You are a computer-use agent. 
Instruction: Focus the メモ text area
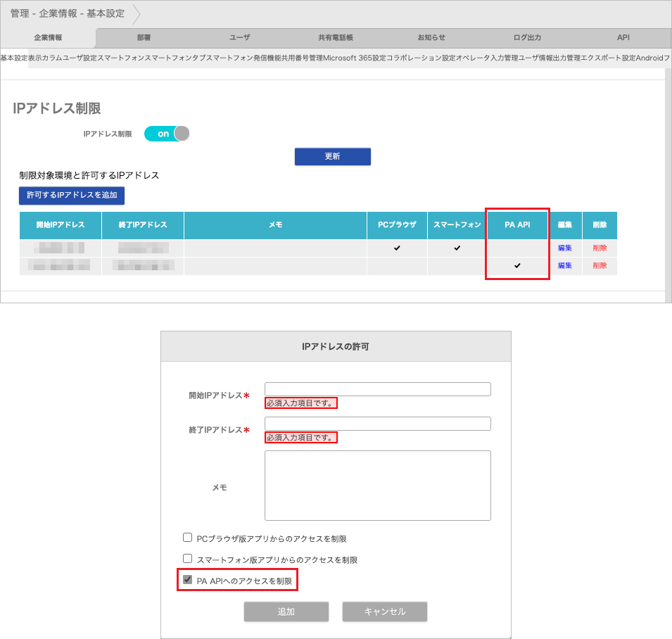pos(377,486)
